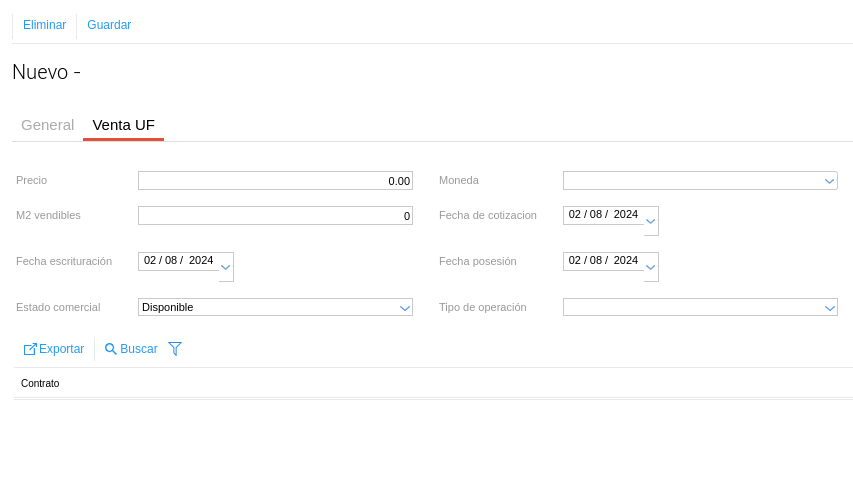The width and height of the screenshot is (853, 488).
Task: Click the Buscar text label
Action: tap(139, 349)
